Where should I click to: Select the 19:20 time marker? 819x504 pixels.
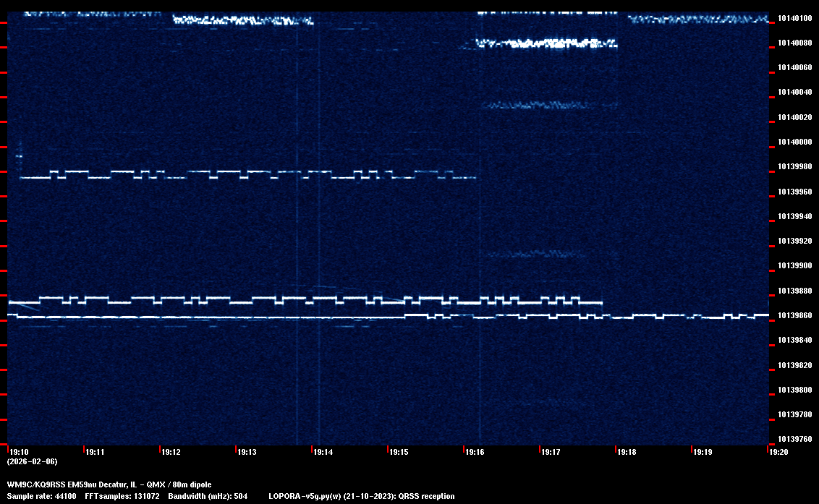coord(778,452)
